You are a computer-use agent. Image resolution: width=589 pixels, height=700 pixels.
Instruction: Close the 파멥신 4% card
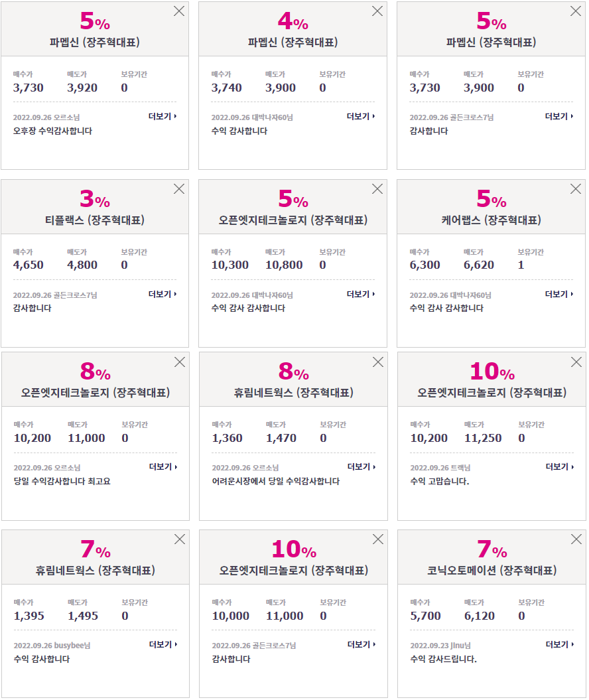point(377,11)
